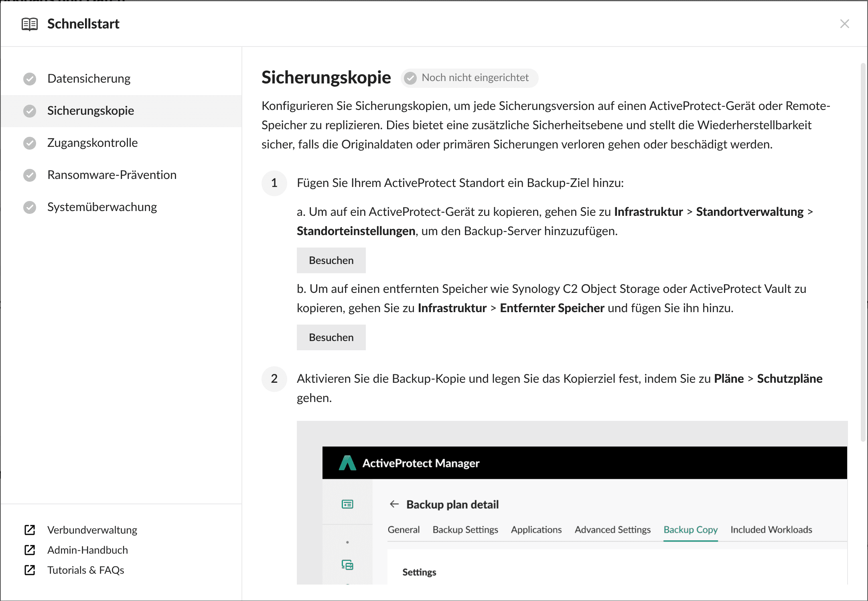Open the Admin-Handbuch link
This screenshot has width=868, height=601.
[87, 550]
